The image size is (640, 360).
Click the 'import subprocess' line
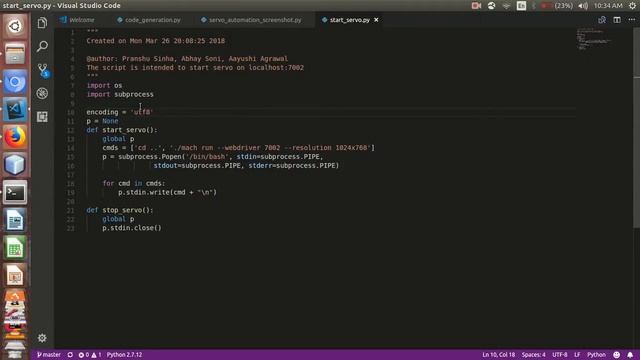click(120, 94)
